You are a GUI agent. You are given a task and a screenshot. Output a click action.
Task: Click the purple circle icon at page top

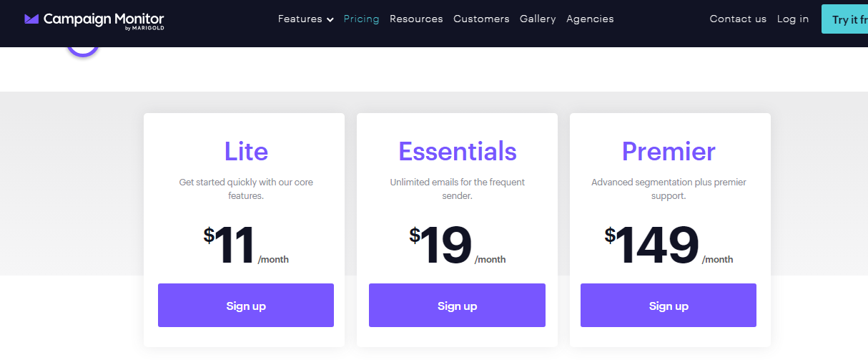point(84,50)
